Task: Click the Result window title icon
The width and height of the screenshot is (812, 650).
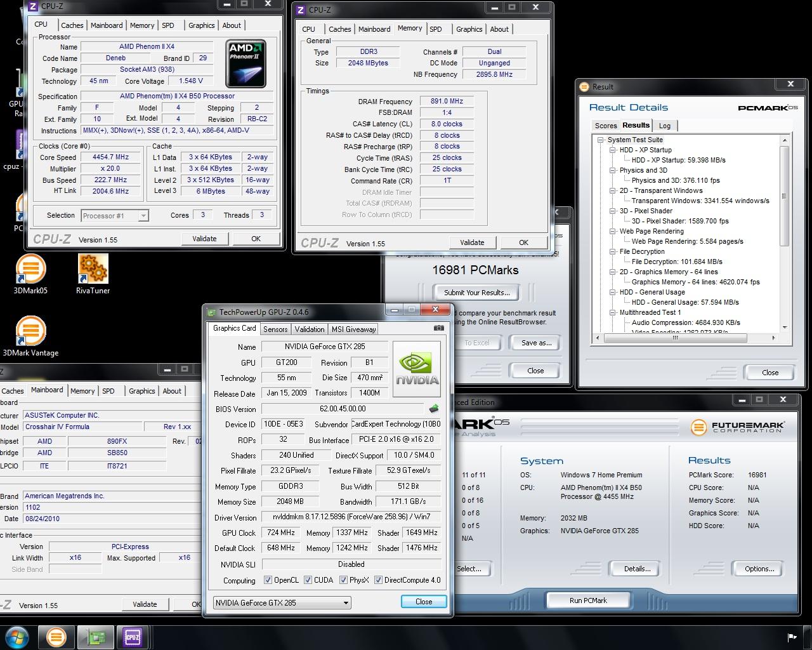Action: (585, 86)
